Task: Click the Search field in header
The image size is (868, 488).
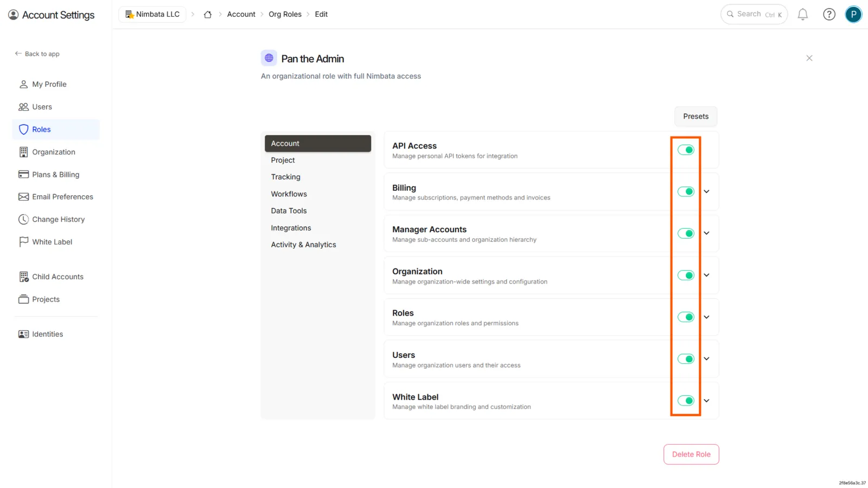Action: tap(754, 15)
